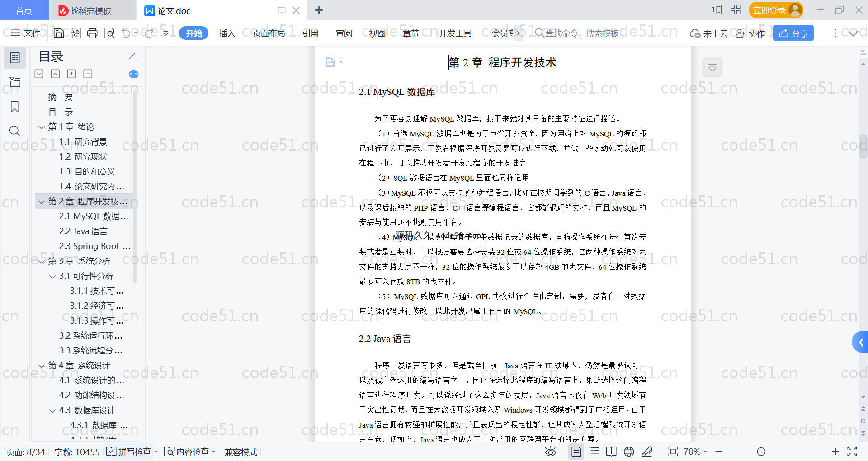Screen dimensions: 868x461
Task: Jump to 2.2 Java 语言 in outline
Action: pos(83,231)
